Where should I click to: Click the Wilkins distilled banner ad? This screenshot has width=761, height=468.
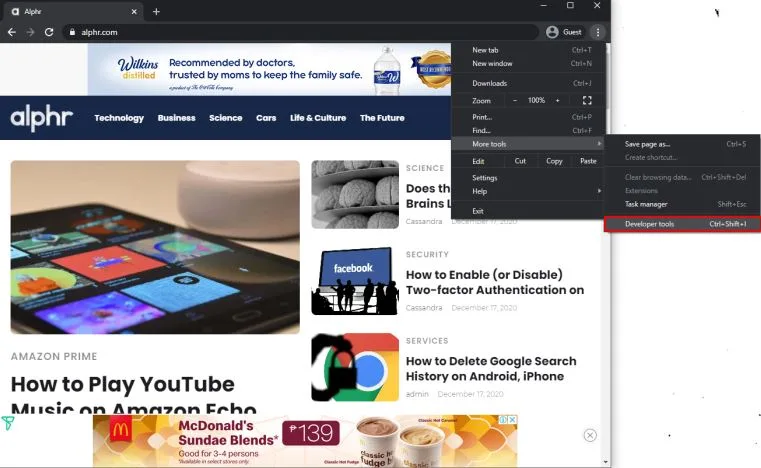[x=269, y=69]
